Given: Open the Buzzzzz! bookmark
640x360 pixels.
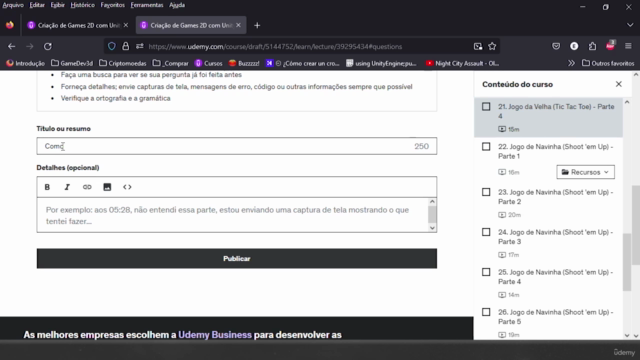Looking at the screenshot, I should 244,63.
